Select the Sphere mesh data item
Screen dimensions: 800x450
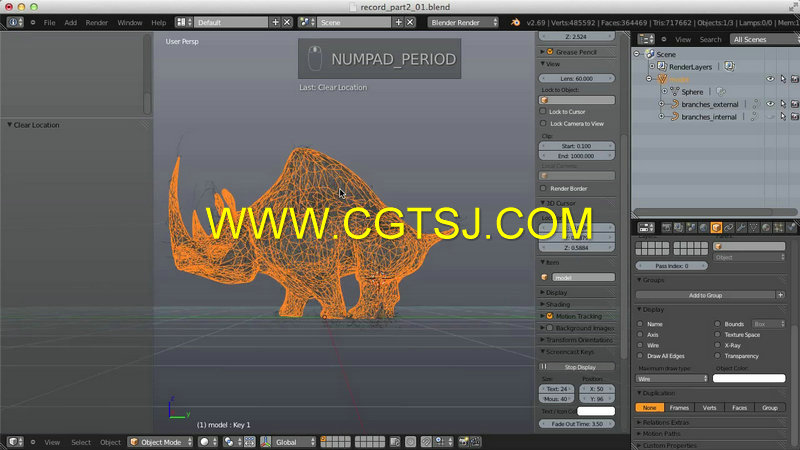point(692,92)
